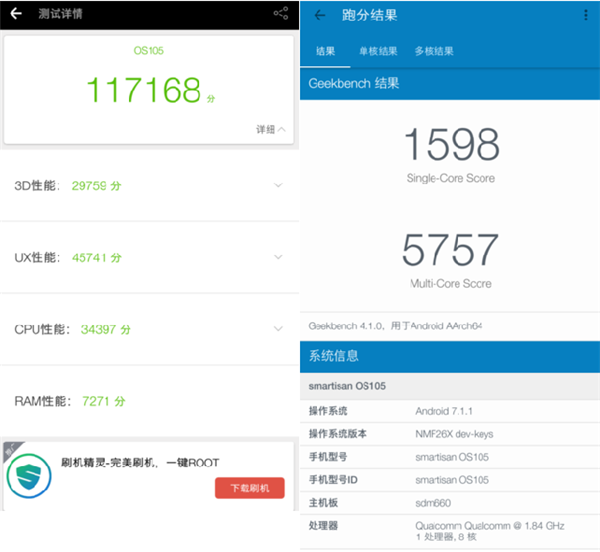Viewport: 600px width, 552px height.
Task: Select the 34397 分 CPU score value
Action: pyautogui.click(x=106, y=329)
